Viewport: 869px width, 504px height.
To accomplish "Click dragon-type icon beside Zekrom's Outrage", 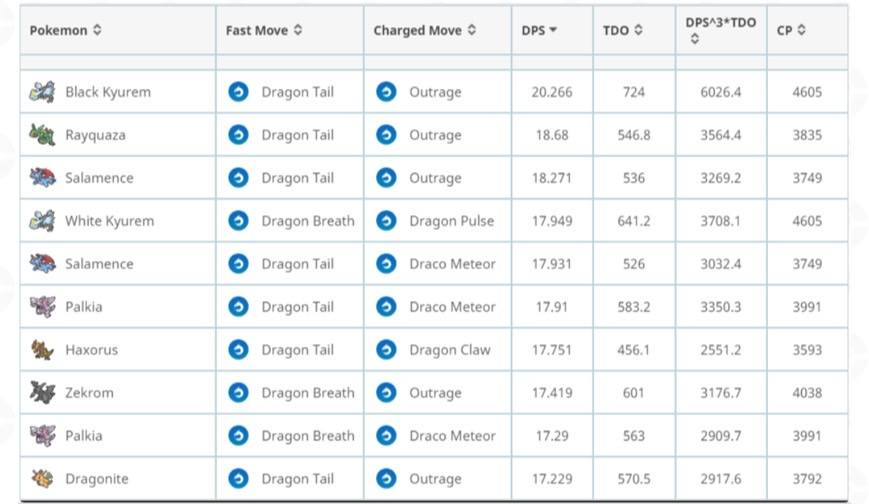I will pos(386,393).
